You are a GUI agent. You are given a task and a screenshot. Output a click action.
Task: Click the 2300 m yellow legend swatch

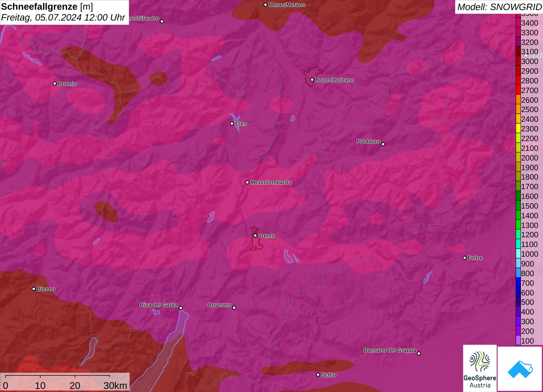518,129
